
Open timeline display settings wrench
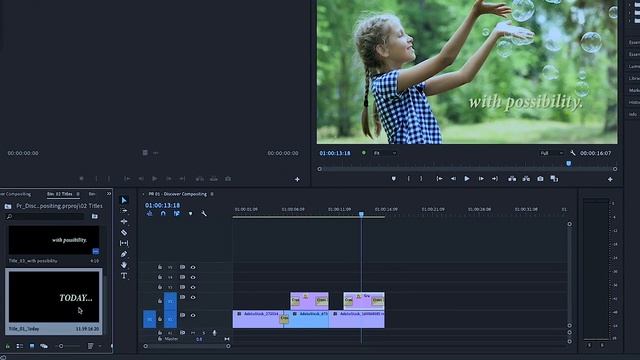tap(204, 213)
